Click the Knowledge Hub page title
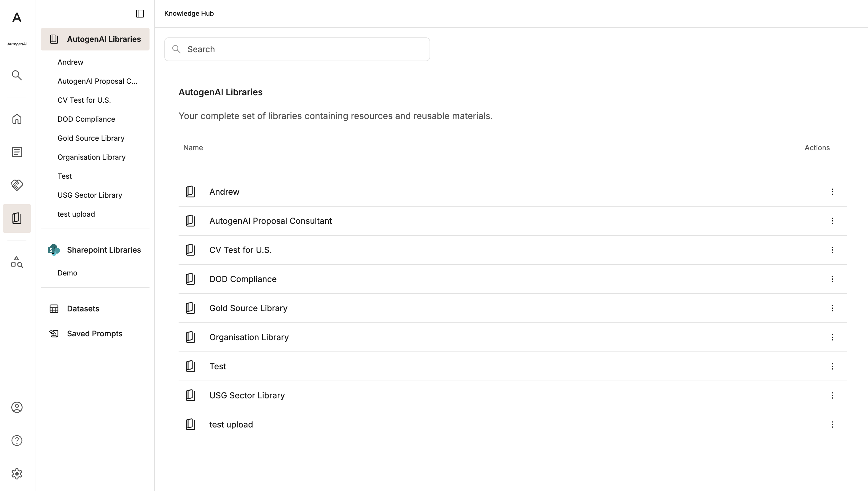 [x=189, y=13]
